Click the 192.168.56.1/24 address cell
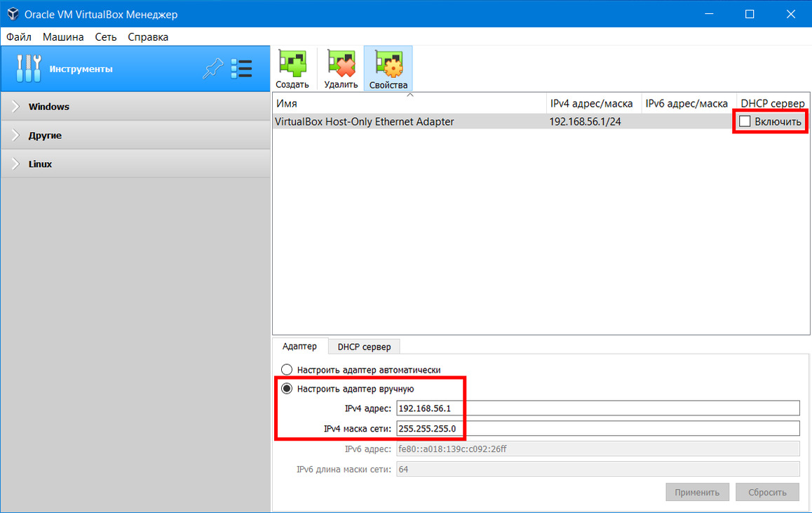 tap(586, 121)
